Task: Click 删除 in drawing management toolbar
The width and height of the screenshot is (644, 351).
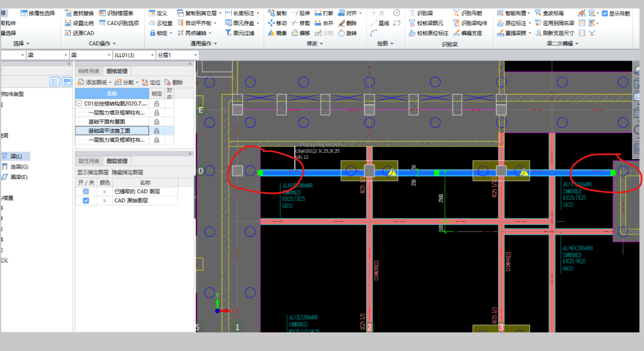Action: (174, 82)
